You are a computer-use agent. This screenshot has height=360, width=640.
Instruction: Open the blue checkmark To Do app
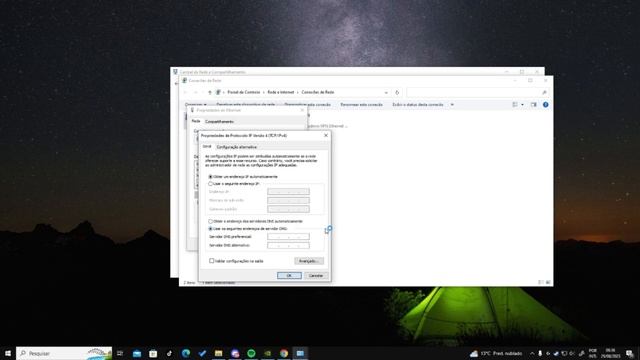202,353
